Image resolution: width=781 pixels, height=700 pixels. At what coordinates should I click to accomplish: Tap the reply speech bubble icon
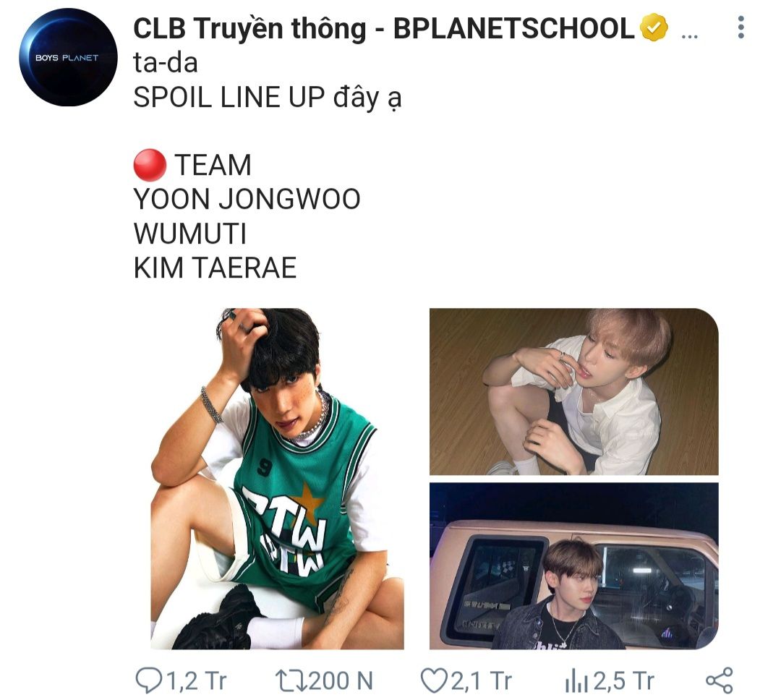tap(149, 680)
